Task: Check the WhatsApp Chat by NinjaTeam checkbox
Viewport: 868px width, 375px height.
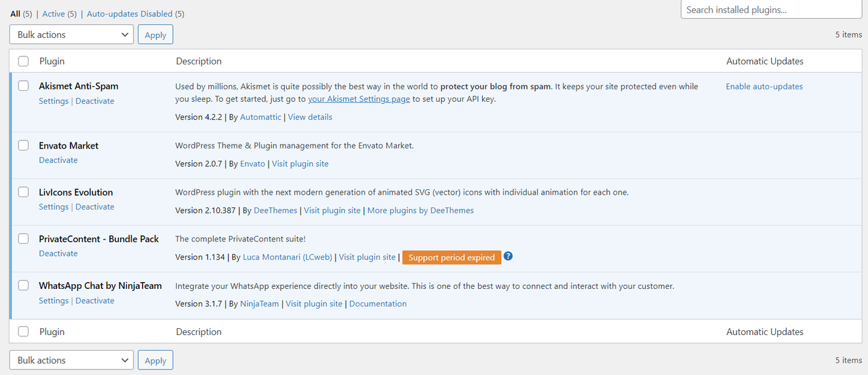Action: click(x=24, y=285)
